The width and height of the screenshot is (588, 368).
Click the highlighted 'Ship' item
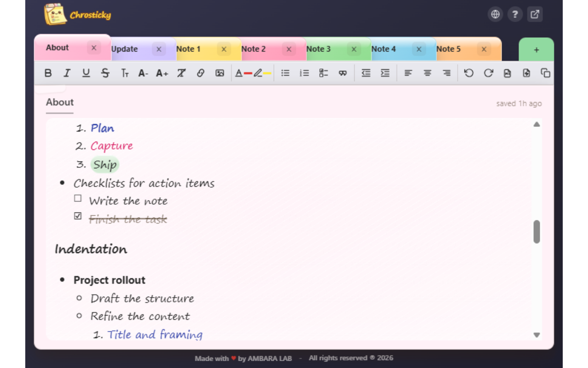pos(105,165)
